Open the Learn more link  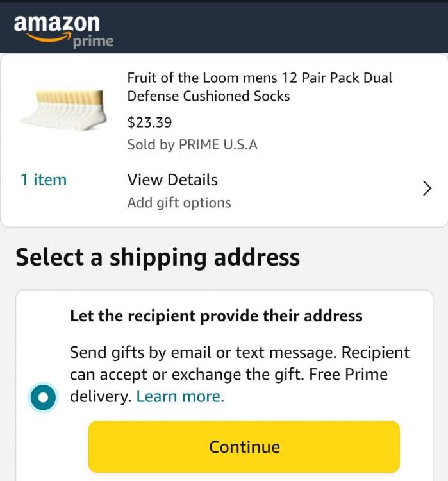[180, 396]
